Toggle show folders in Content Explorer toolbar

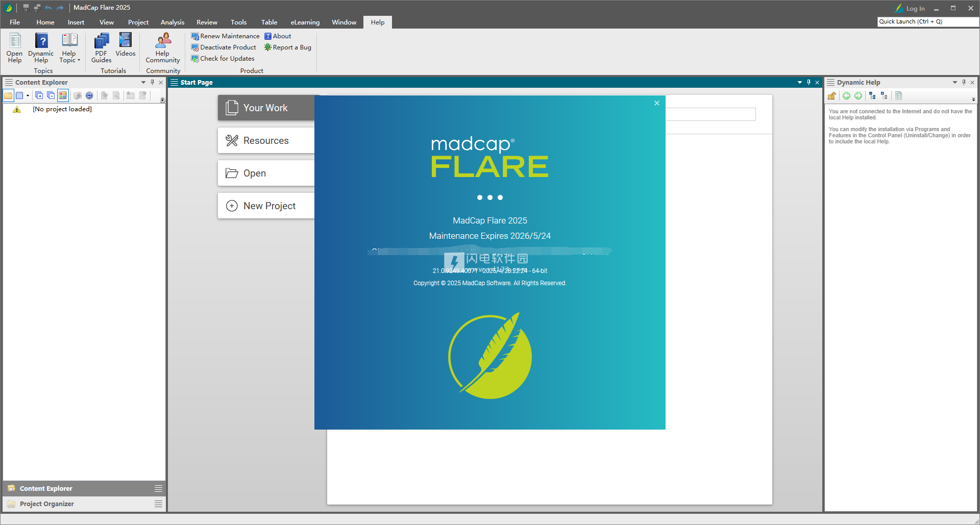(x=8, y=95)
